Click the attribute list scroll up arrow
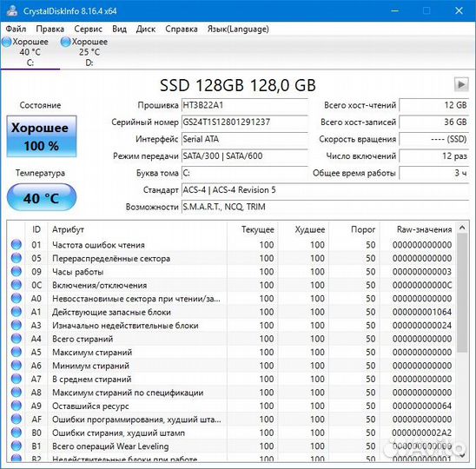 point(462,228)
